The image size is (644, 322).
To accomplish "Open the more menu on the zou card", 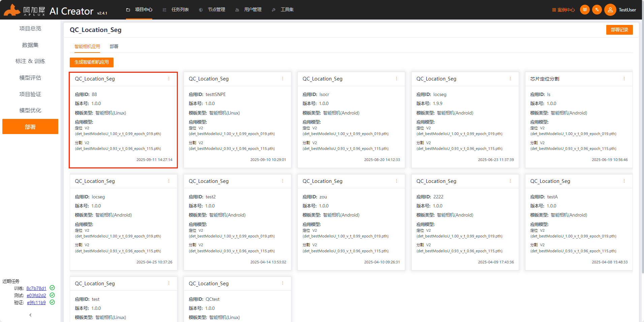I will tap(396, 181).
